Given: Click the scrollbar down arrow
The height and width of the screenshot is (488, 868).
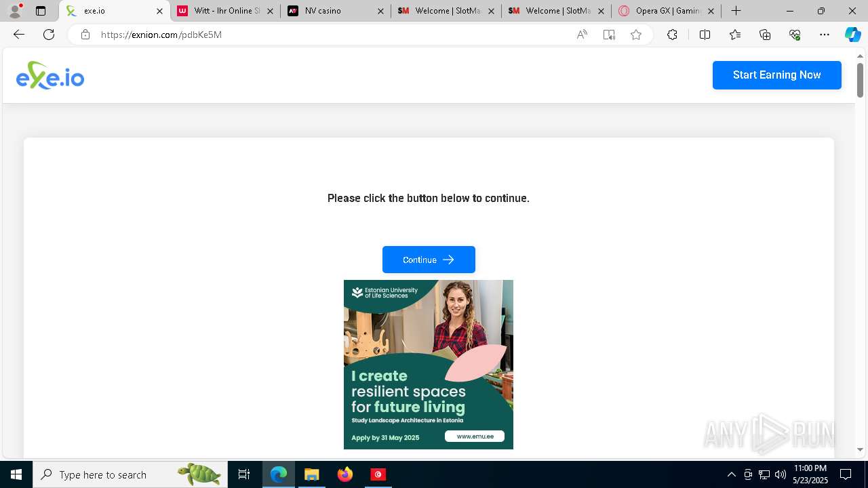Looking at the screenshot, I should click(x=860, y=449).
